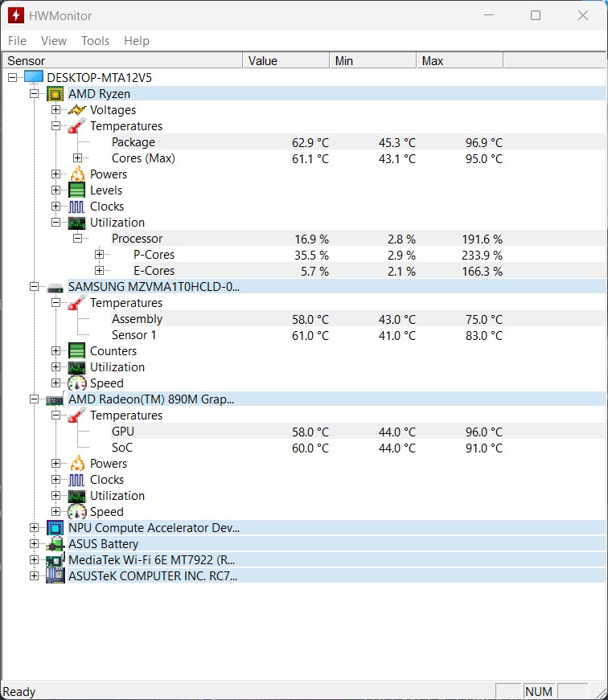Expand the ASUS Battery node
The image size is (608, 700).
34,544
